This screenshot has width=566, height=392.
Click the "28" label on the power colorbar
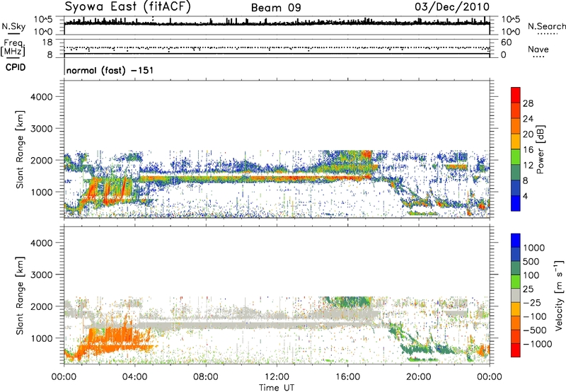coord(528,103)
